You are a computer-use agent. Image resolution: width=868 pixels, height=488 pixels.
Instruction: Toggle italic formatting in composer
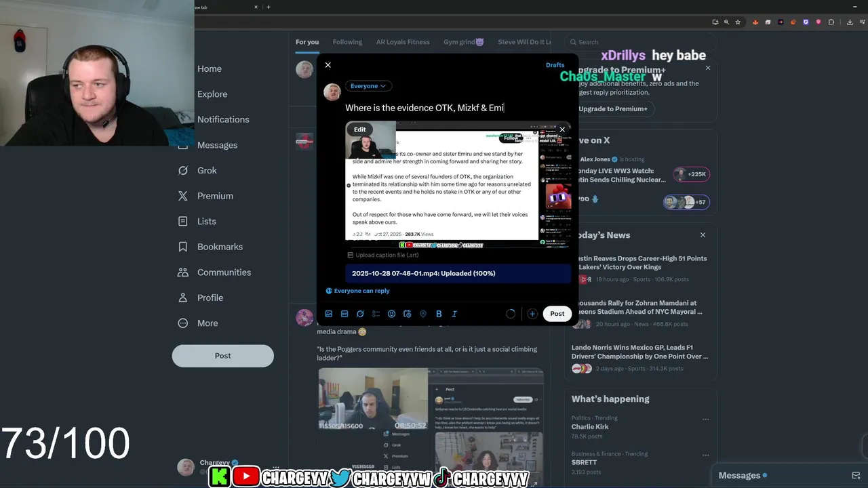(x=454, y=314)
